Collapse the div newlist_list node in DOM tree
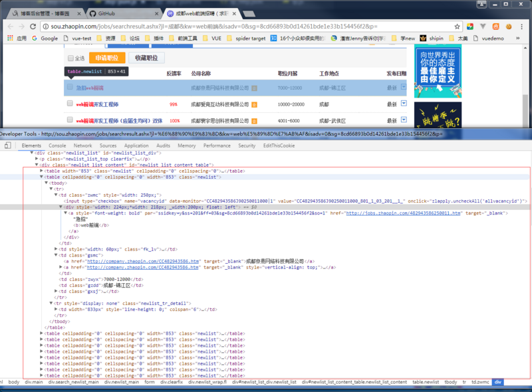Image resolution: width=532 pixels, height=392 pixels. tap(31, 153)
